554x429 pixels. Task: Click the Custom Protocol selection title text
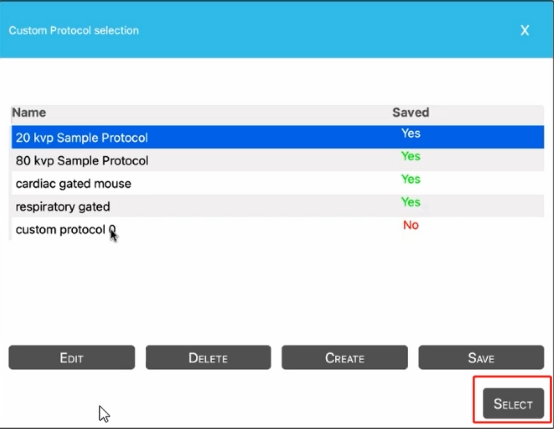(x=73, y=31)
